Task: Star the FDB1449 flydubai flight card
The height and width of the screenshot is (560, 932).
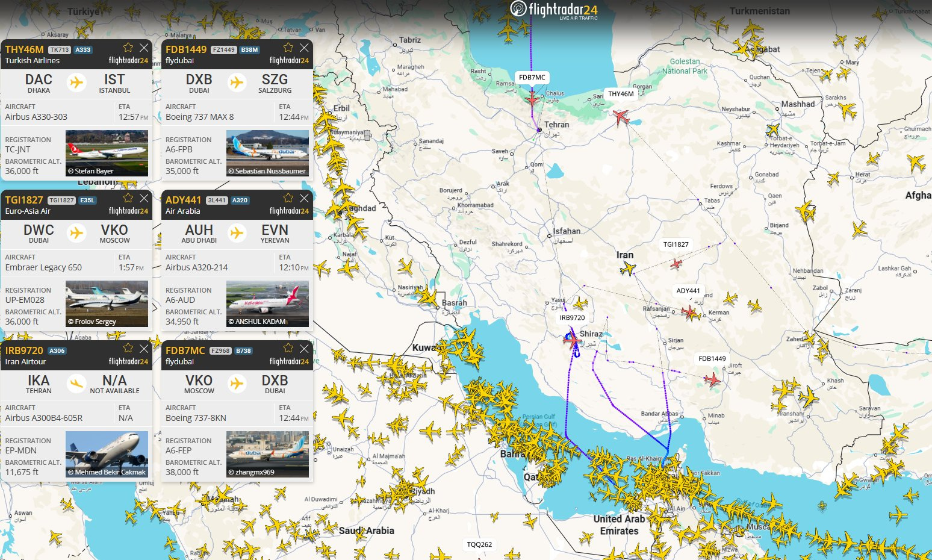Action: coord(288,48)
